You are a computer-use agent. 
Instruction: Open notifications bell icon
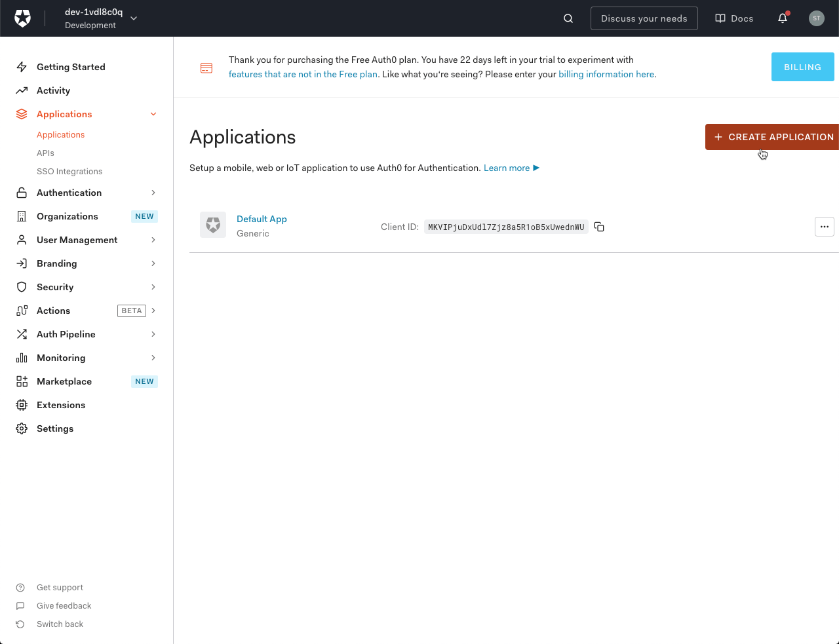coord(782,18)
